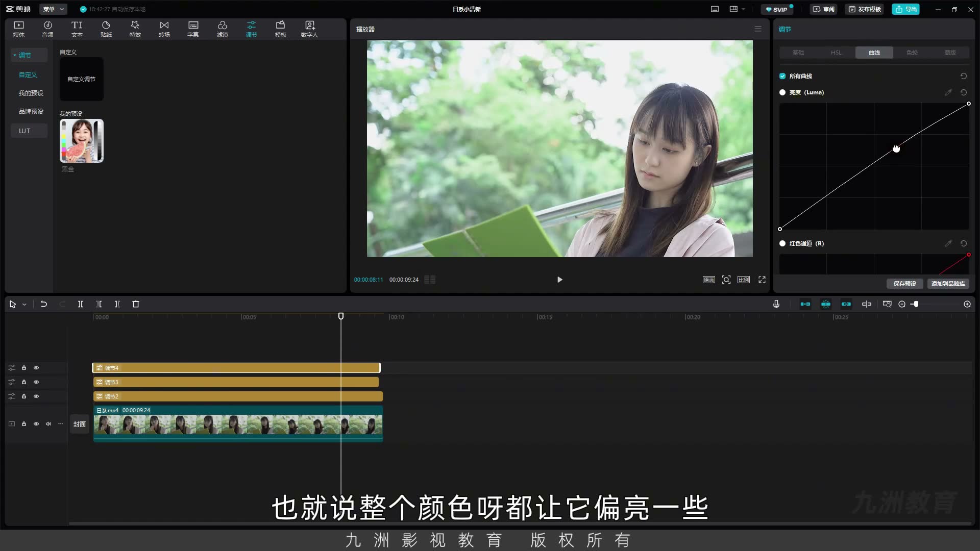Open the 音频 audio panel
Viewport: 980px width, 551px height.
pyautogui.click(x=47, y=29)
